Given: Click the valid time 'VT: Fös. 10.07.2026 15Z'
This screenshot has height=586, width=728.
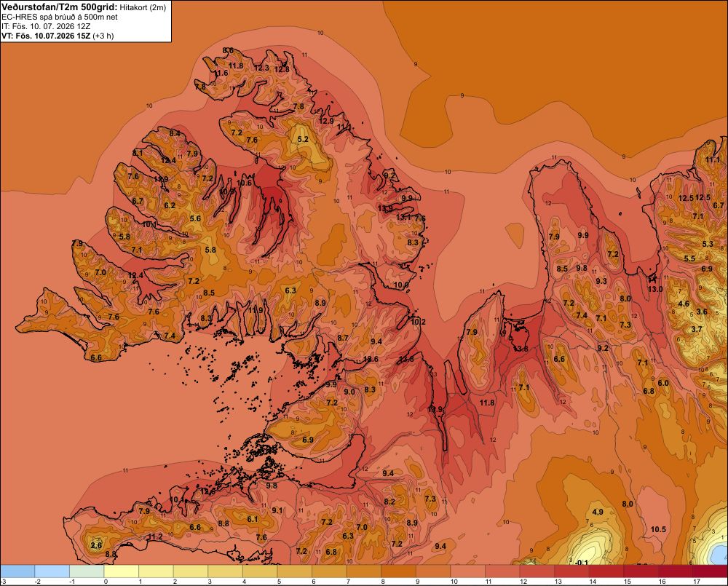Looking at the screenshot, I should (46, 36).
